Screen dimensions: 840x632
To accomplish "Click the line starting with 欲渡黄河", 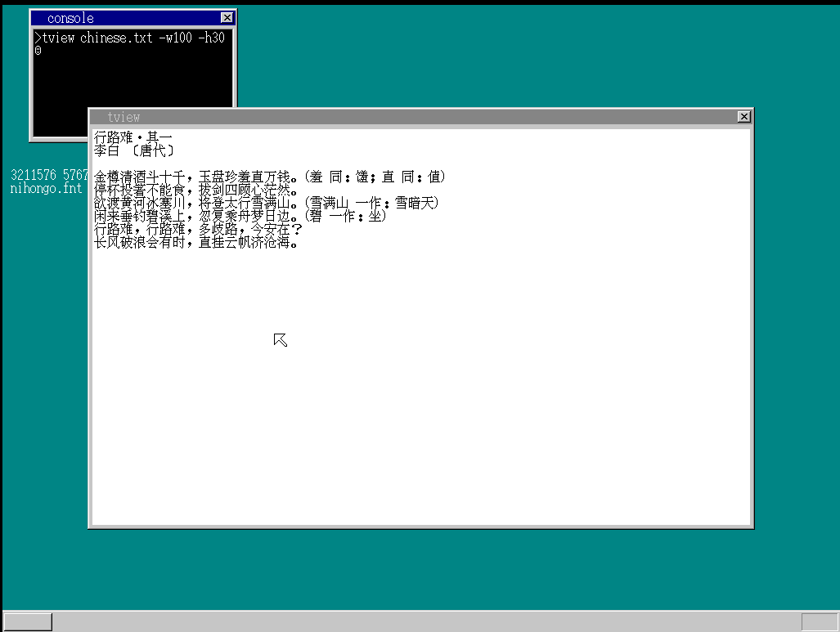I will 267,203.
